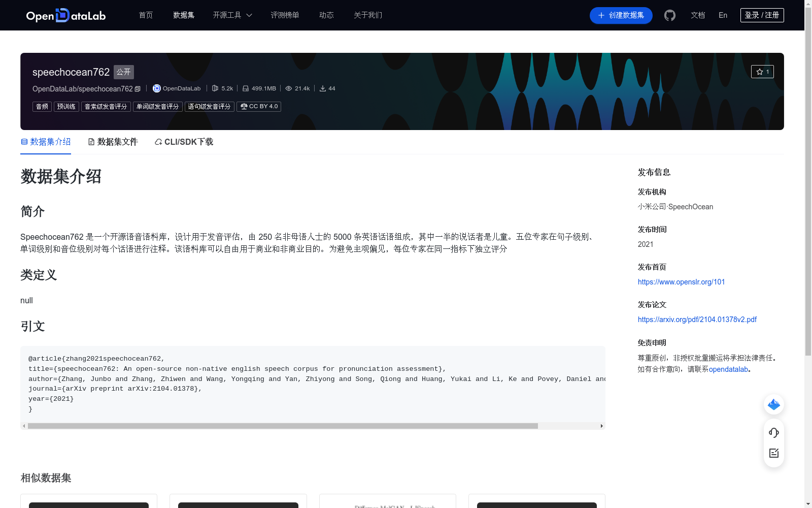Switch to 数据集介绍 tab
Viewport: 812px width, 508px height.
[x=46, y=142]
